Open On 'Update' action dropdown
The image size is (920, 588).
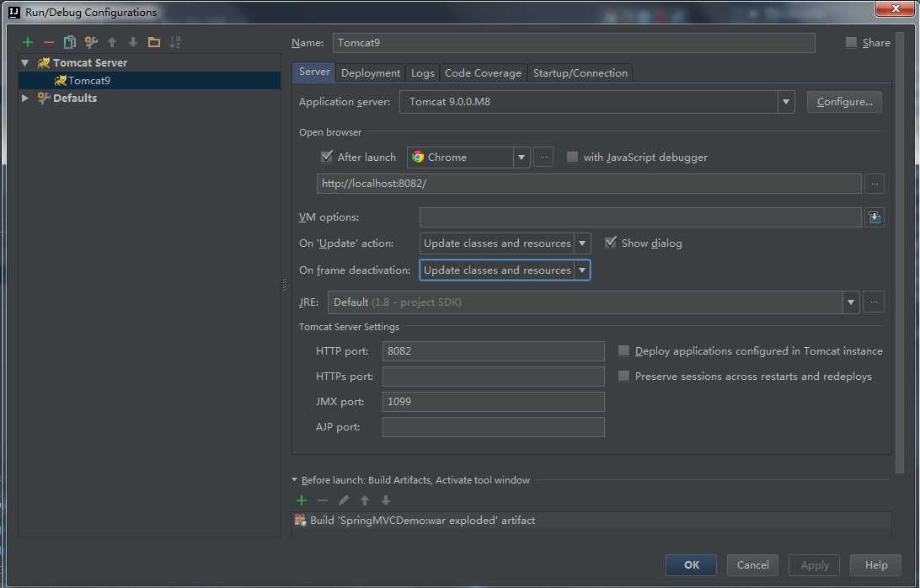pyautogui.click(x=582, y=243)
